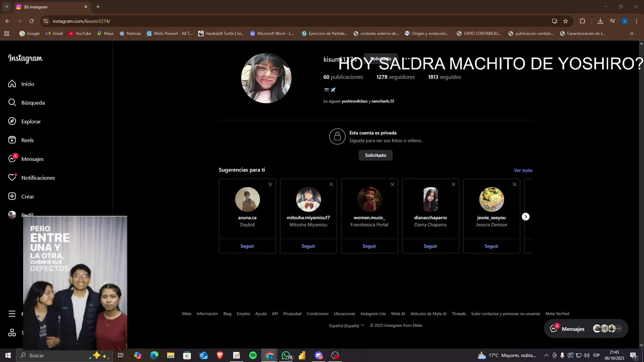The width and height of the screenshot is (644, 362).
Task: Show next suggestions with arrow
Action: tap(525, 217)
